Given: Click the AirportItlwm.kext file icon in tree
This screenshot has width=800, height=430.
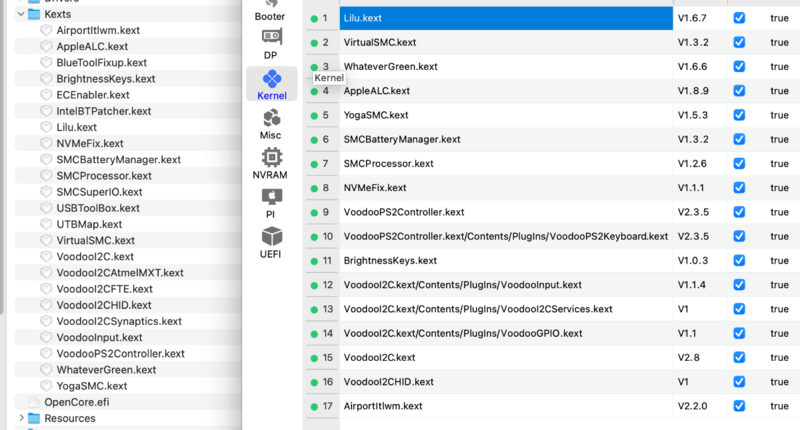Looking at the screenshot, I should coord(46,30).
